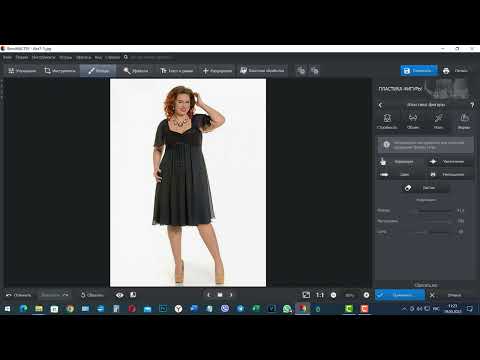Click the search magnifier in menu bar
This screenshot has height=360, width=480.
[x=126, y=57]
